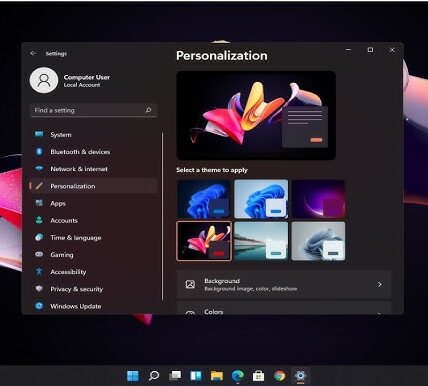428x386 pixels.
Task: Apply the light blue bloom theme
Action: 261,199
